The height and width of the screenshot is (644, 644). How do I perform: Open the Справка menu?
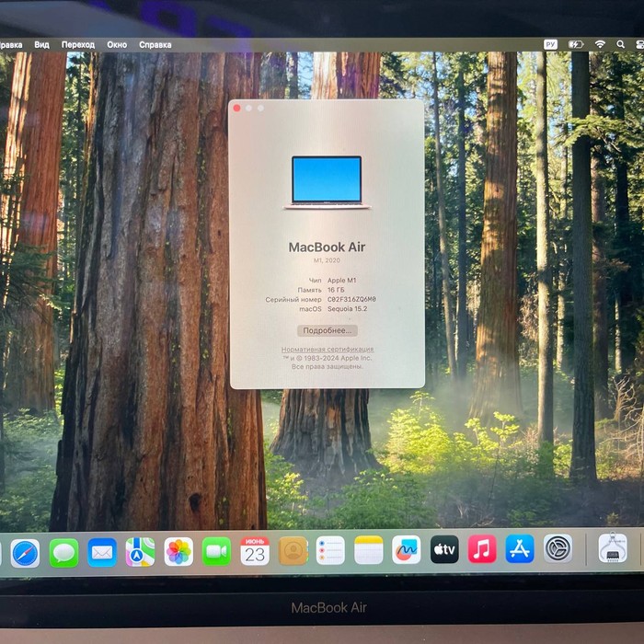pos(155,44)
